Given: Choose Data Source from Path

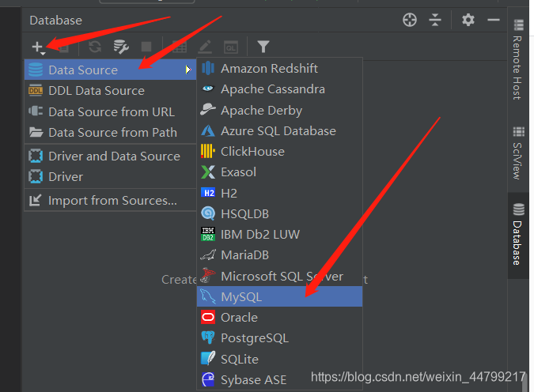Looking at the screenshot, I should 110,132.
